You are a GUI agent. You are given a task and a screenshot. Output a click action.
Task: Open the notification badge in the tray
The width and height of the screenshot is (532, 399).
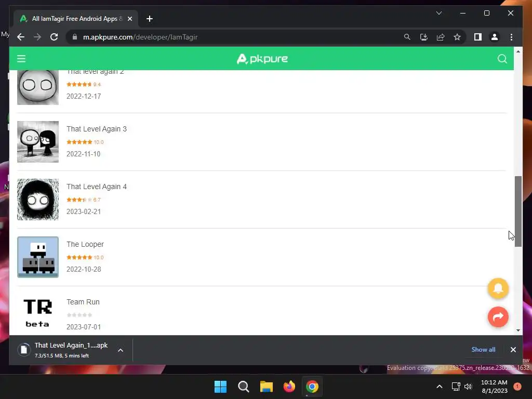pos(517,387)
